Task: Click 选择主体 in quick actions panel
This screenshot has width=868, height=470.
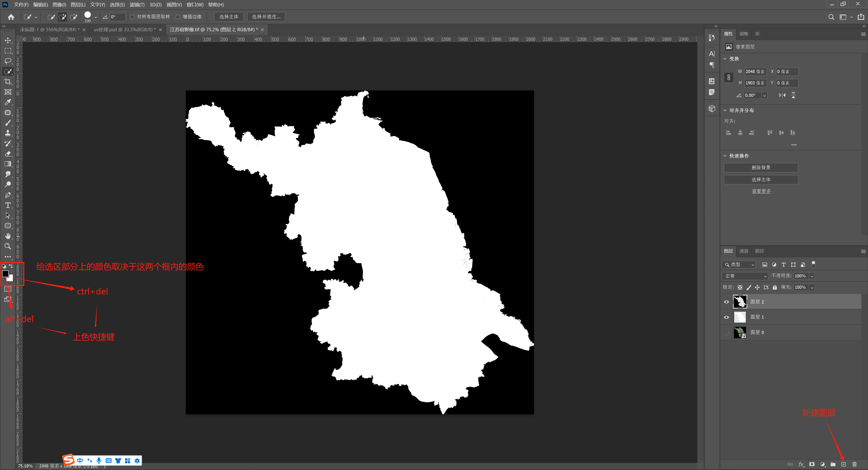Action: tap(761, 180)
